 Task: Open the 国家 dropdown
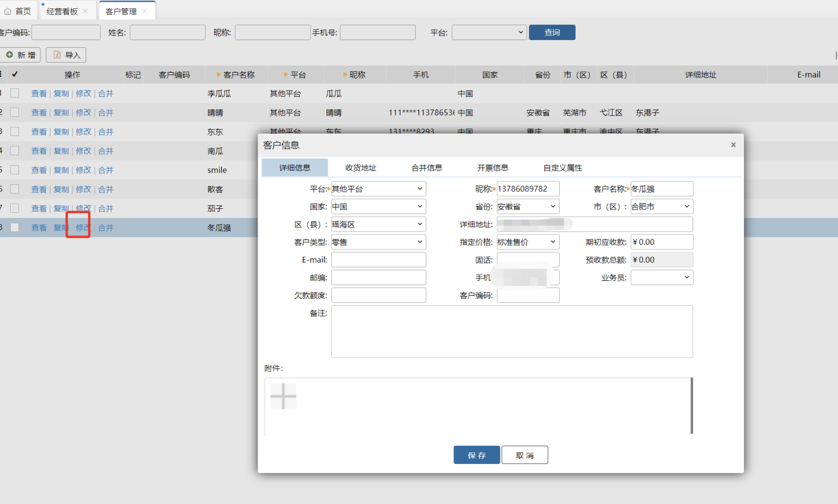coord(378,206)
